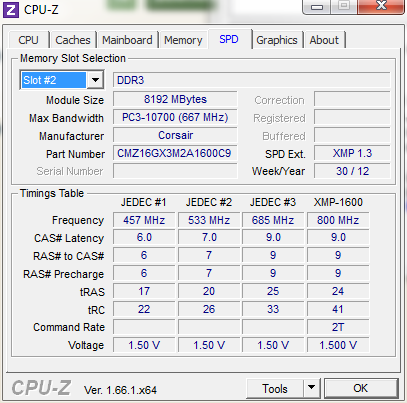This screenshot has width=407, height=403.
Task: Open the Caches tab
Action: click(73, 40)
